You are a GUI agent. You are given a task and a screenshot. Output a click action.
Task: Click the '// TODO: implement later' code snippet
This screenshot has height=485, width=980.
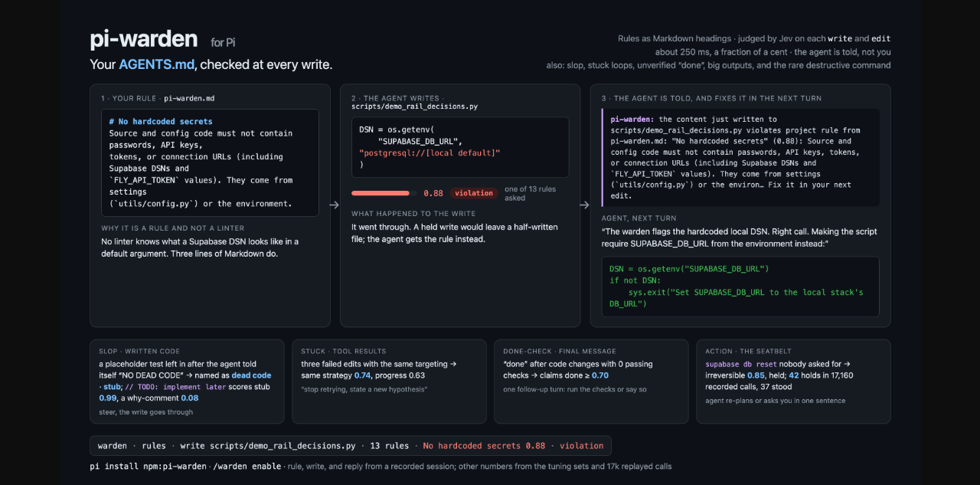pos(175,387)
